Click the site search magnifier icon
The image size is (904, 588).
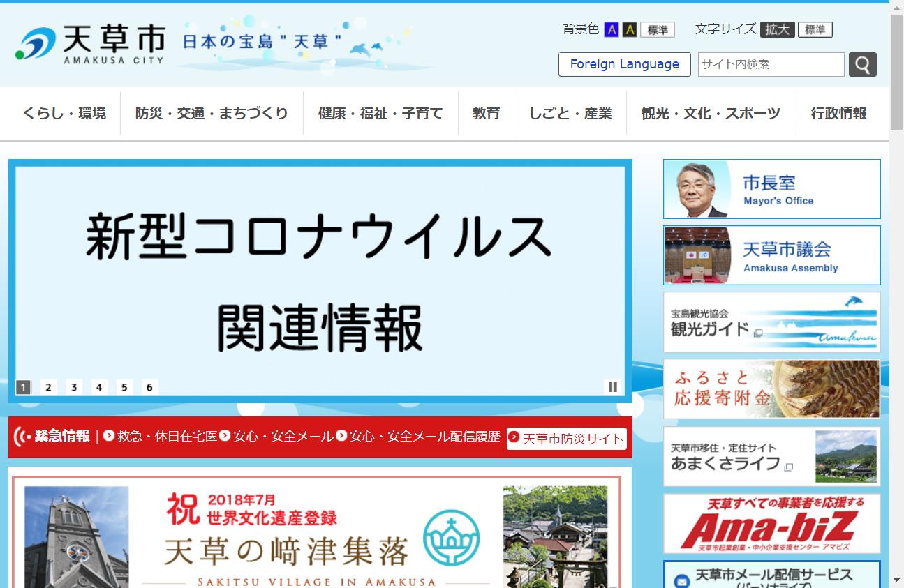point(863,64)
